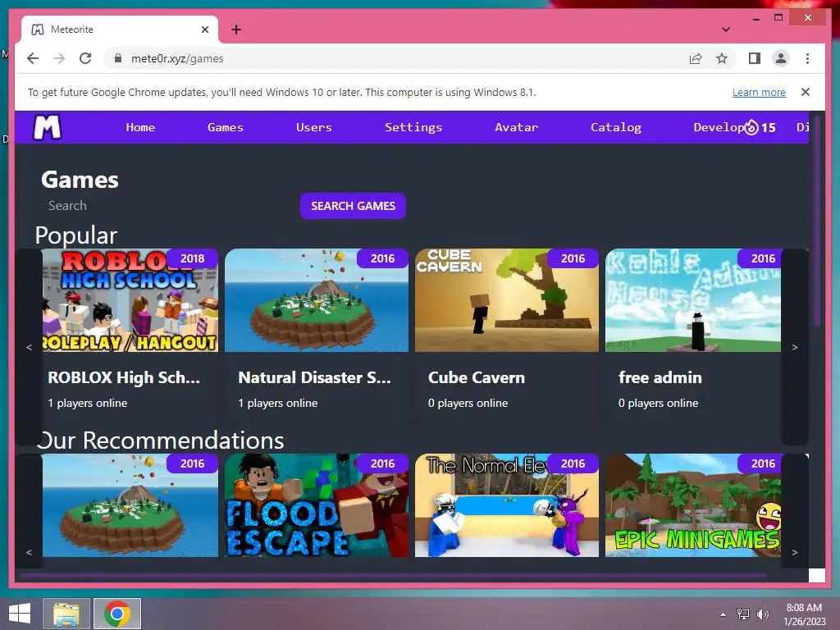Screen dimensions: 840x630
Task: Click the Cube Cavern title text
Action: pos(477,377)
